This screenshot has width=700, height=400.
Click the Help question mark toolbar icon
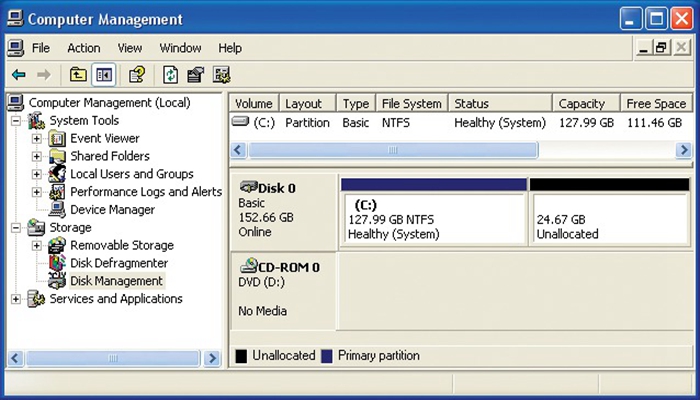137,75
